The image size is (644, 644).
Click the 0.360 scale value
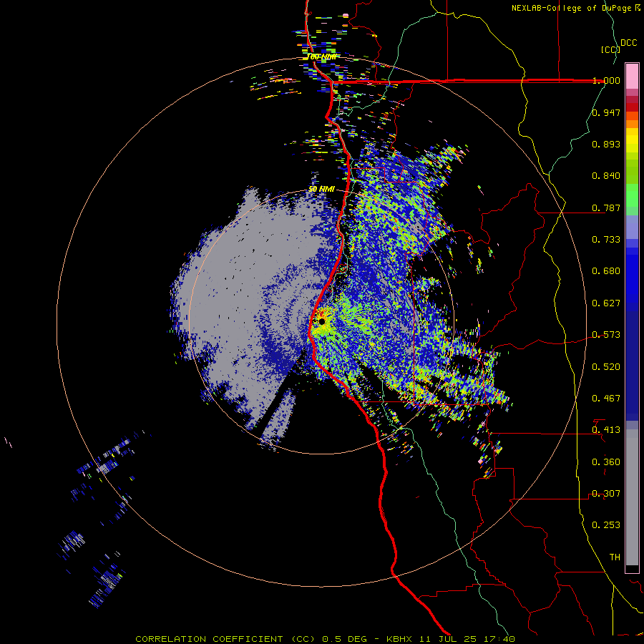606,462
